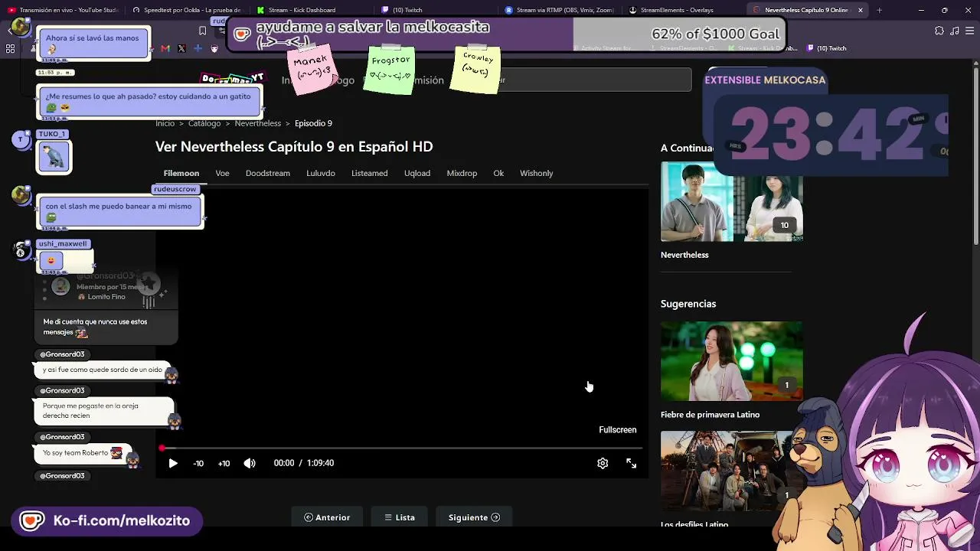The height and width of the screenshot is (551, 980).
Task: Go to next episode with Siguiente
Action: pyautogui.click(x=474, y=517)
